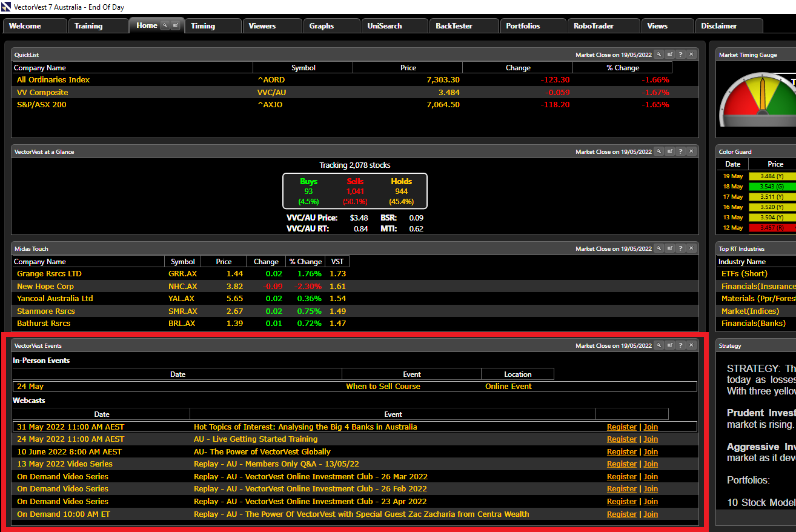Click the Market Timing Gauge dial
Screen dimensions: 796x532
tap(758, 100)
